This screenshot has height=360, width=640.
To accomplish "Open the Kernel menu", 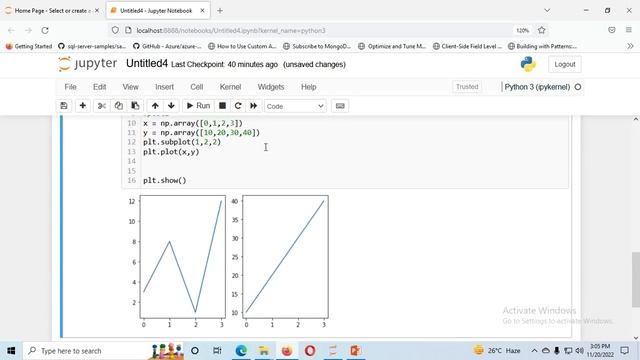I will click(x=231, y=87).
